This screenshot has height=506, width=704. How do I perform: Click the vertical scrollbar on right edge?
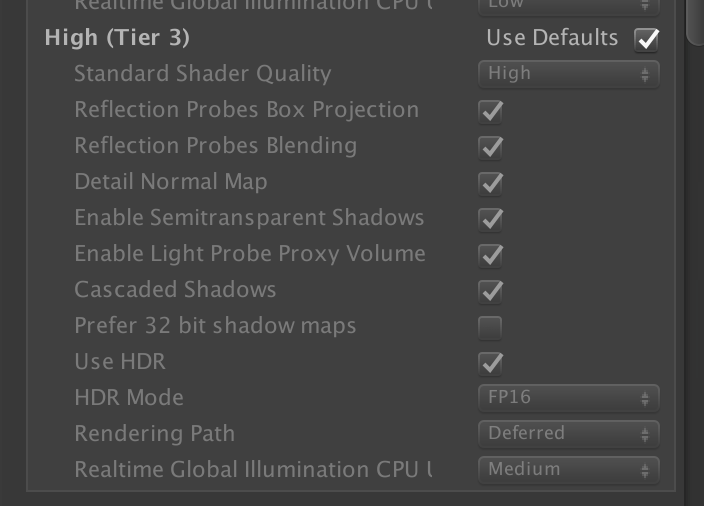tap(695, 20)
